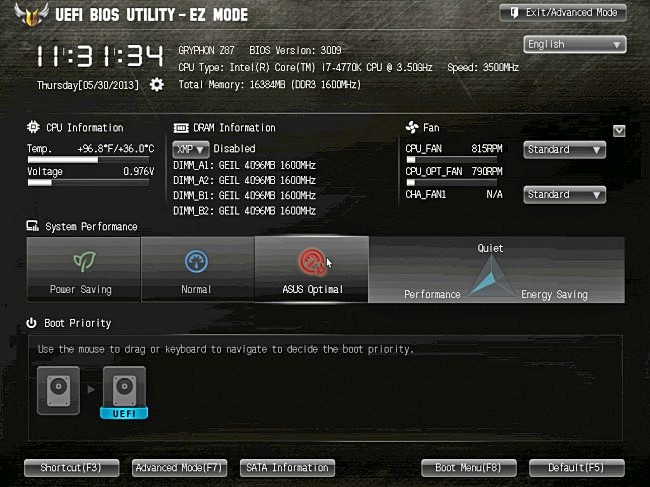Open the CPU_FAN Standard profile dropdown

(x=564, y=150)
